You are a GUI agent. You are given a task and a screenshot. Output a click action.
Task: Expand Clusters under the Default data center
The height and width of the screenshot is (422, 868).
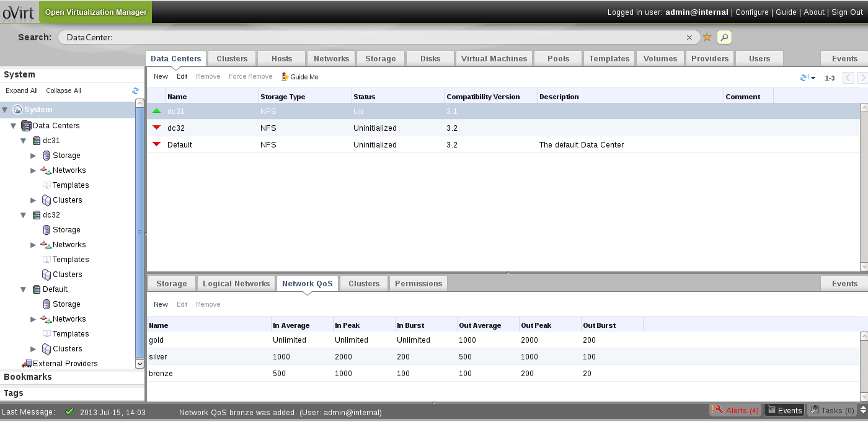click(x=33, y=349)
